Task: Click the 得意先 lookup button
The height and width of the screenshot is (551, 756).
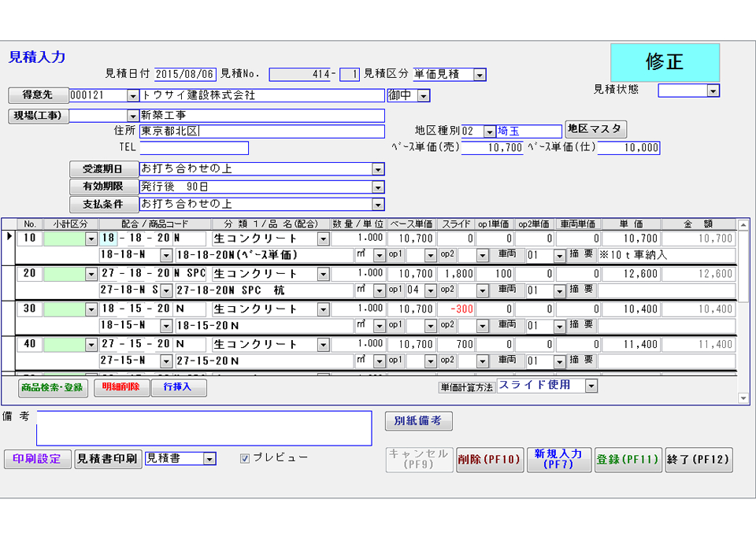Action: 37,95
